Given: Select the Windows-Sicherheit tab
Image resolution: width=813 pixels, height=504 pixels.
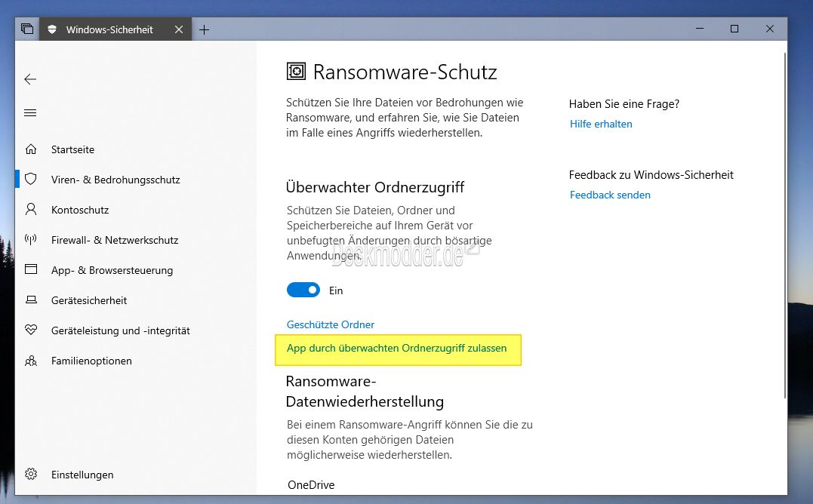Looking at the screenshot, I should (x=115, y=29).
